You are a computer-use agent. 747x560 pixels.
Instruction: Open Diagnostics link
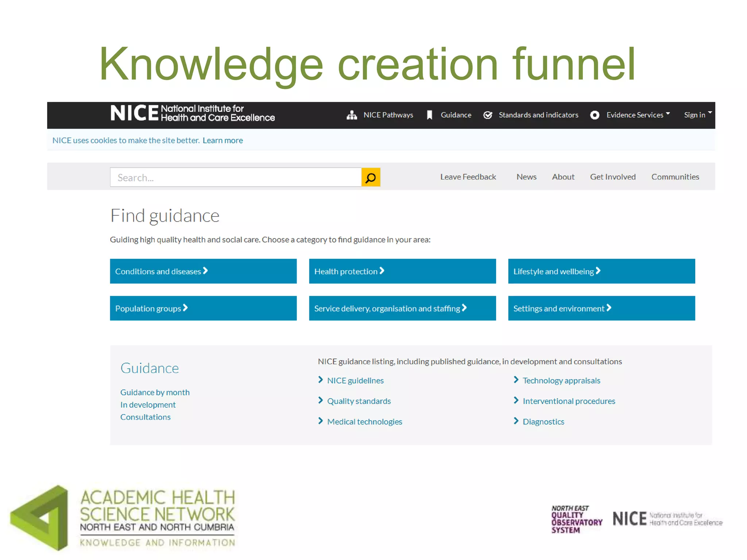[543, 421]
